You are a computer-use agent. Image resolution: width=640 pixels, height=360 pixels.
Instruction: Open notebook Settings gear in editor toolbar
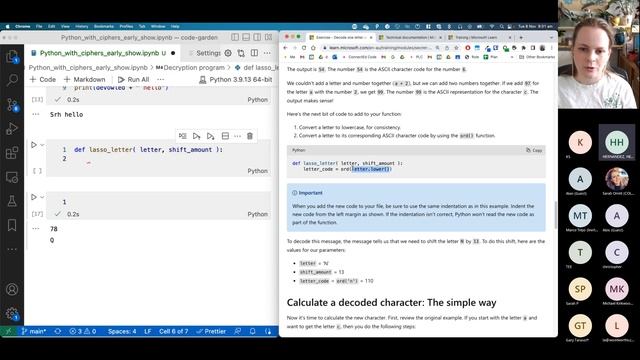pos(228,53)
